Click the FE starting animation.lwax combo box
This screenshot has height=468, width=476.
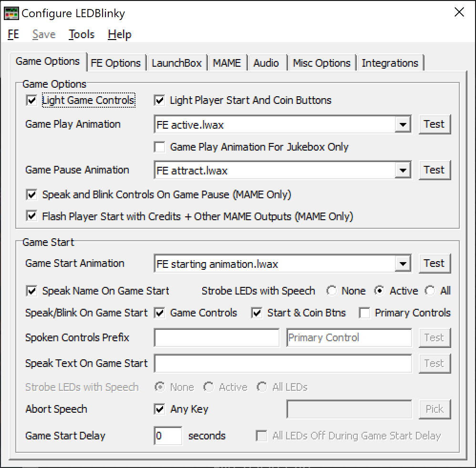283,264
